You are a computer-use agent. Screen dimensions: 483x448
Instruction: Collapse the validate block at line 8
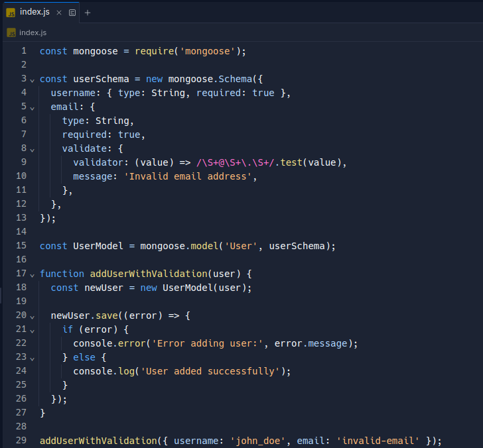click(x=32, y=150)
